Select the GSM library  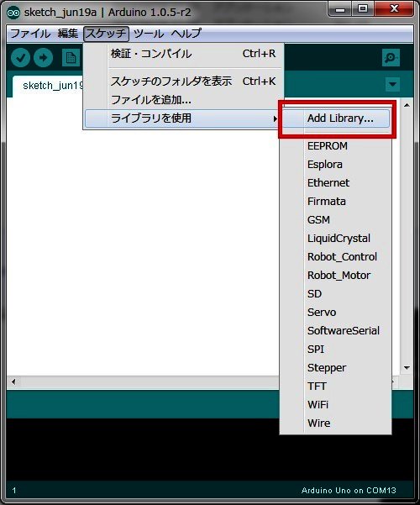(336, 220)
